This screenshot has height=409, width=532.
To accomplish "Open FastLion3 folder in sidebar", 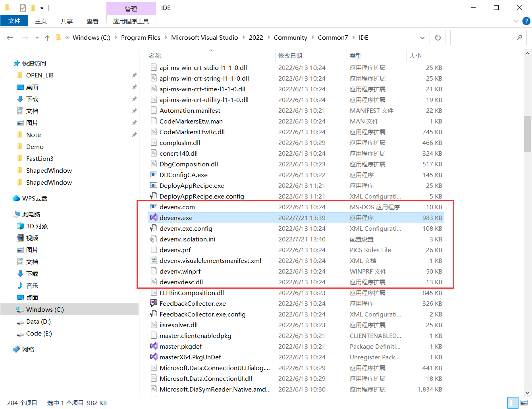I will tap(40, 158).
